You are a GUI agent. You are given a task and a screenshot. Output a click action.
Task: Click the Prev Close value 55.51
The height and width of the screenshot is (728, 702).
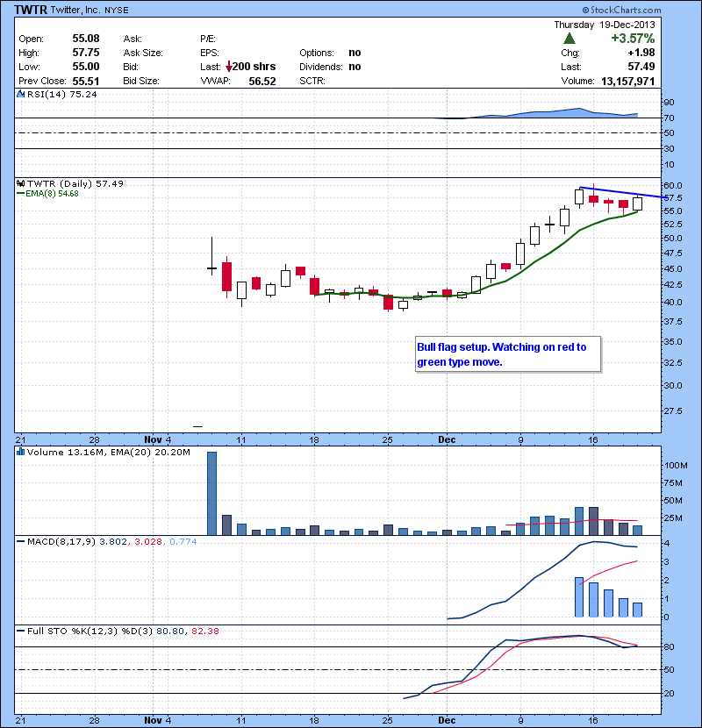click(x=86, y=82)
